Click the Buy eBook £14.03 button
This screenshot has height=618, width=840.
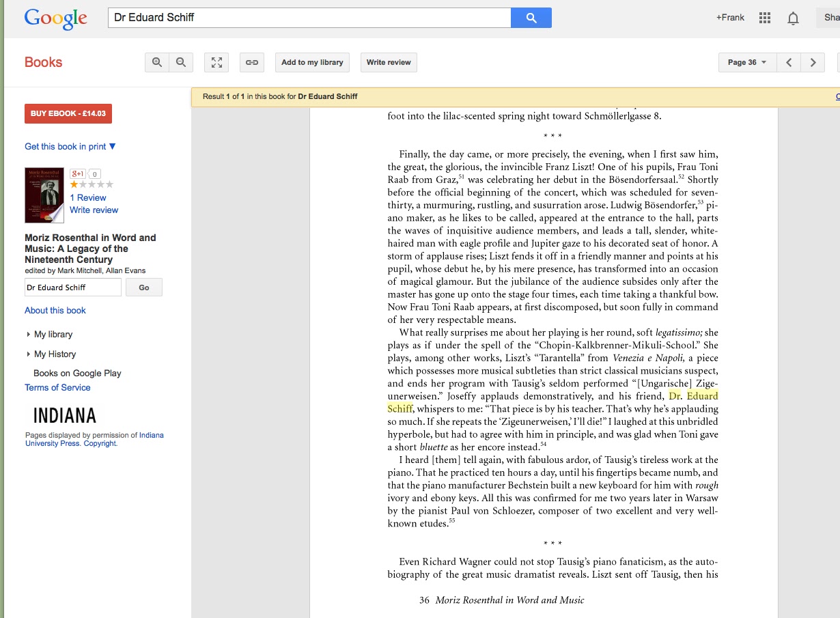[x=68, y=113]
